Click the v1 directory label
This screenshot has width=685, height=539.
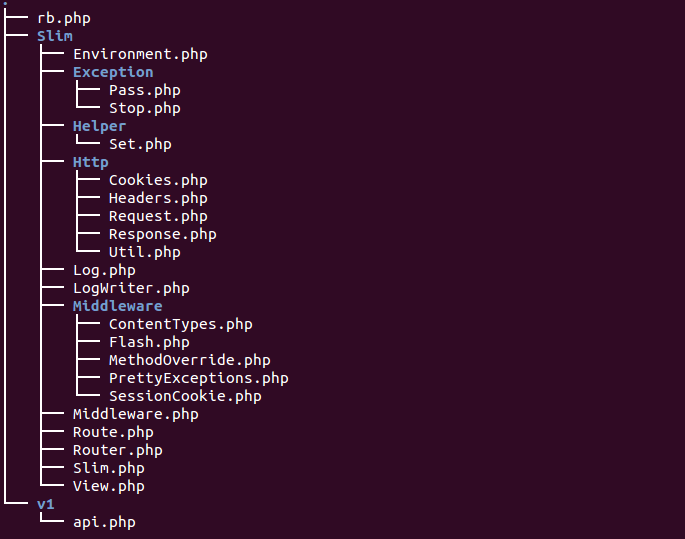[x=46, y=504]
